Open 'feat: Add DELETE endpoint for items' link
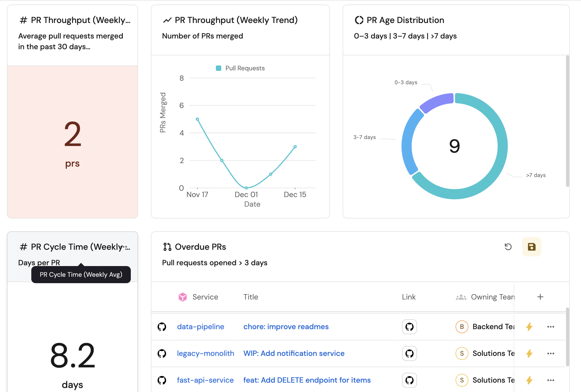Screen dimensions: 581x392 click(307, 380)
